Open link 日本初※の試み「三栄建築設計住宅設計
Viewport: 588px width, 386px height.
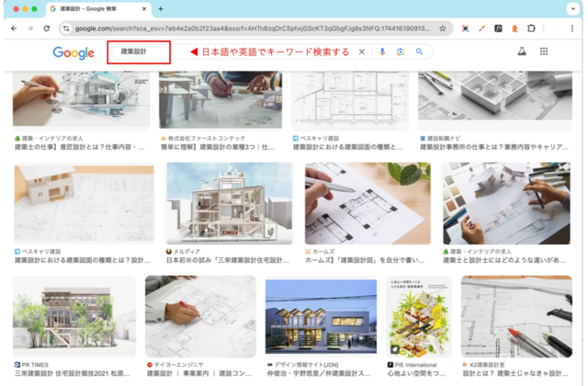228,260
